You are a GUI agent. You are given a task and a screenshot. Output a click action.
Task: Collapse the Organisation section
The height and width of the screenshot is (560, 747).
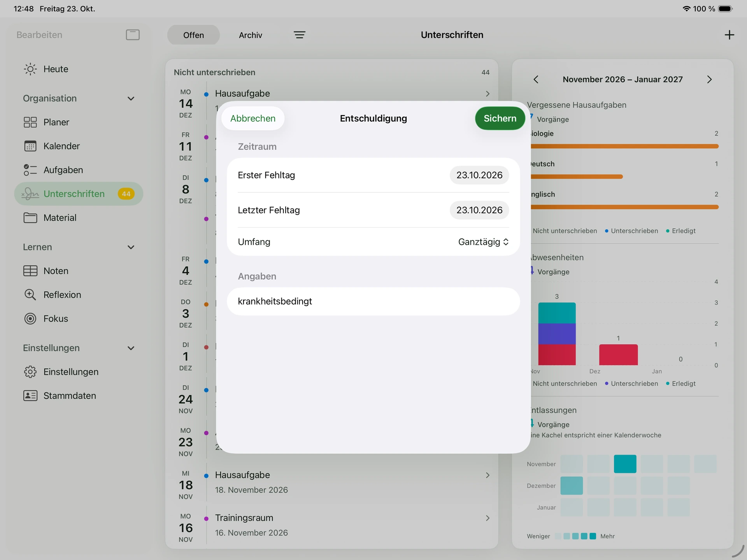tap(131, 98)
